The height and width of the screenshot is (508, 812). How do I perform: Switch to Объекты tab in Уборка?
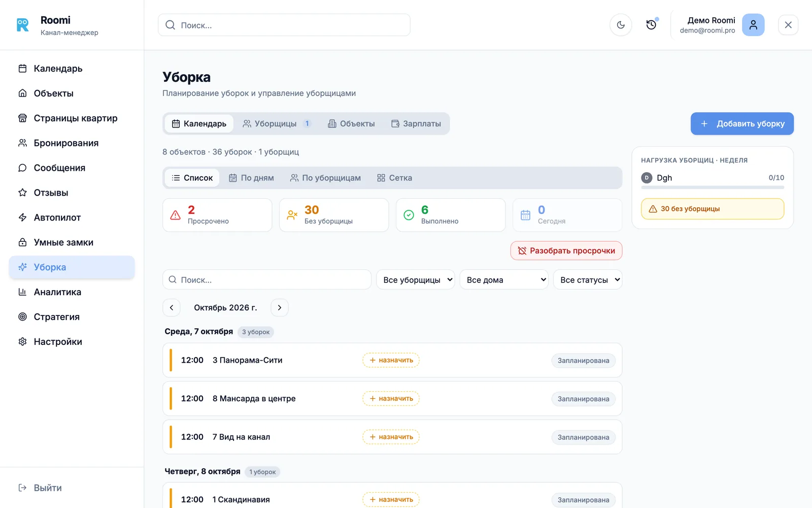pyautogui.click(x=351, y=123)
